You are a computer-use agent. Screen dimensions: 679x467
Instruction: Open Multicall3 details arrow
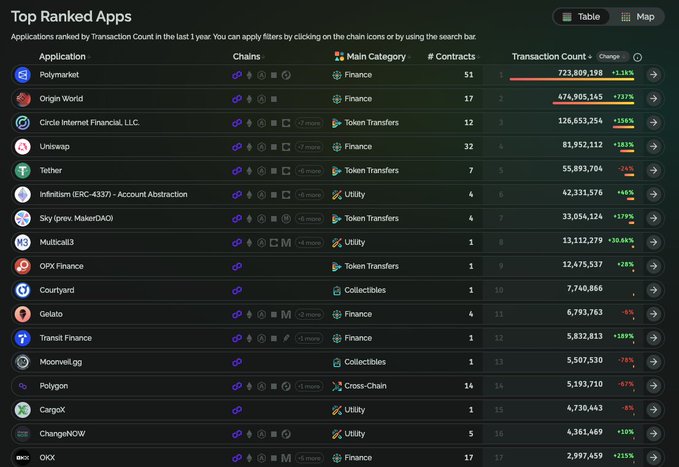[653, 242]
